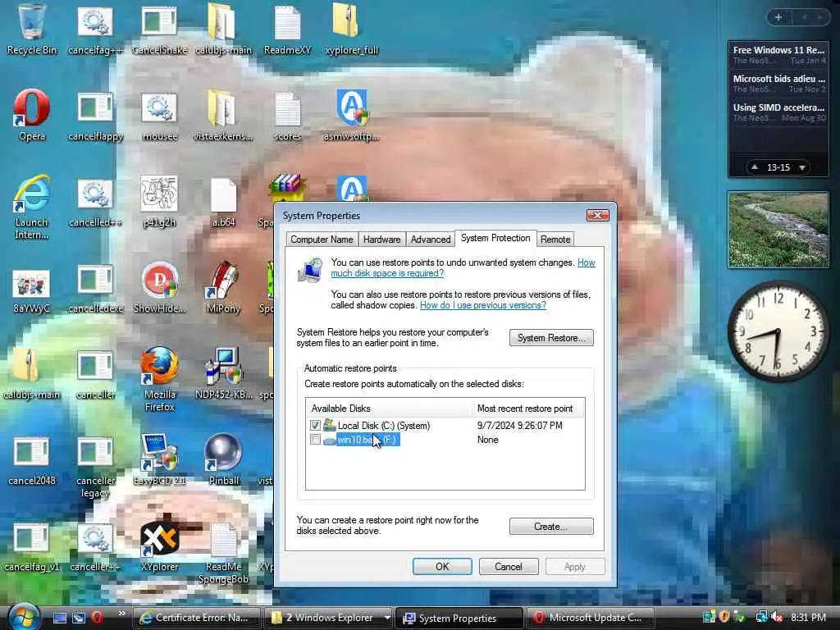Select the System Protection tab
This screenshot has height=630, width=840.
coord(495,238)
